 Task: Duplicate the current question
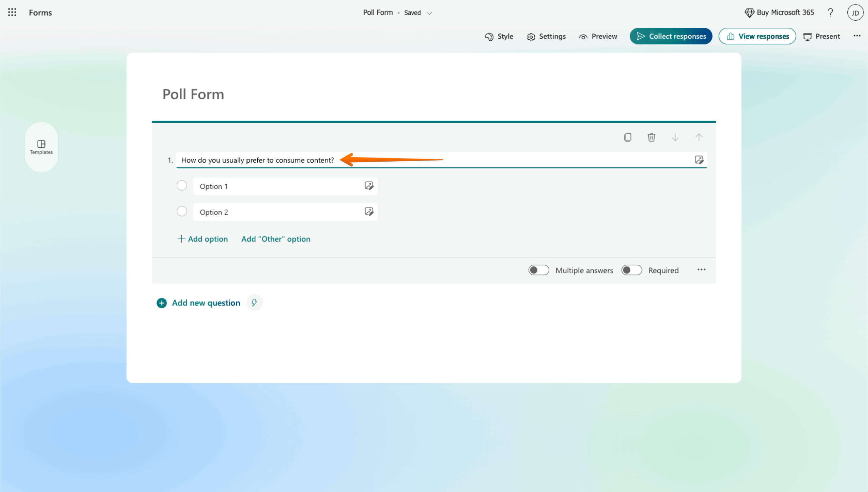coord(628,137)
